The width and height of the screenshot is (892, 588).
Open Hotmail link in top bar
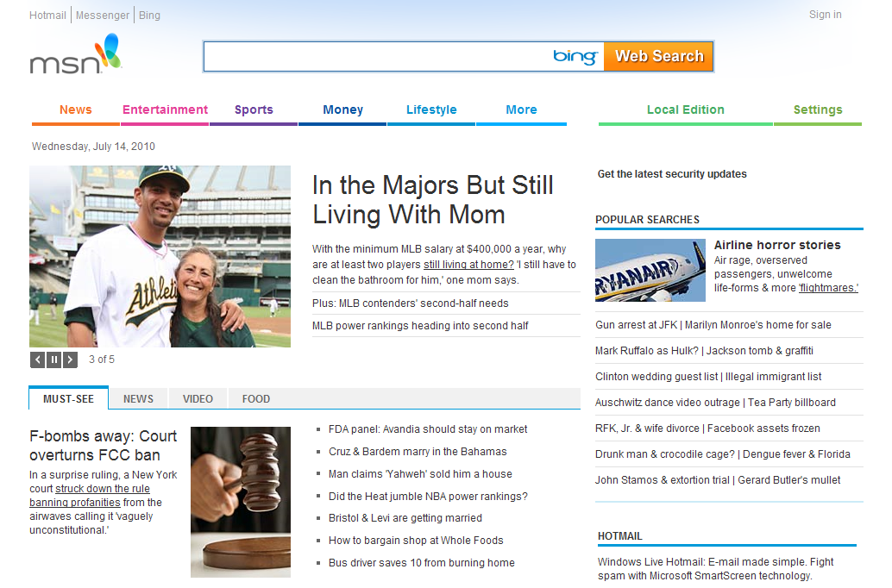pyautogui.click(x=47, y=16)
